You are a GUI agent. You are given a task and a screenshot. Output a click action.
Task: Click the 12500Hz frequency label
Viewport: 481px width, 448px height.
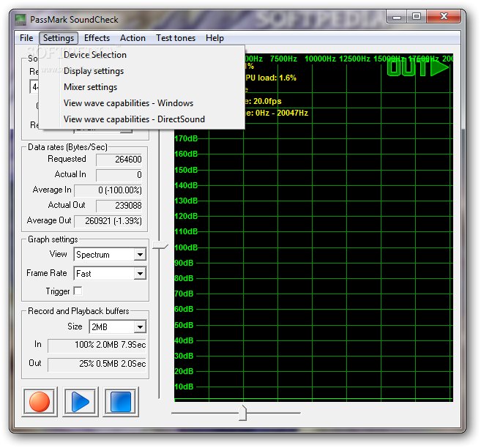click(354, 59)
